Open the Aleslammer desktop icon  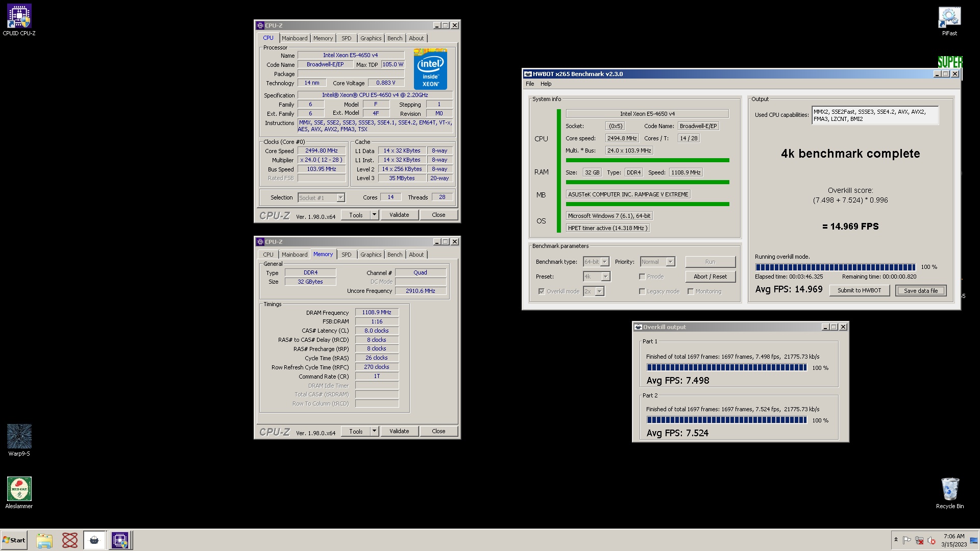[19, 493]
